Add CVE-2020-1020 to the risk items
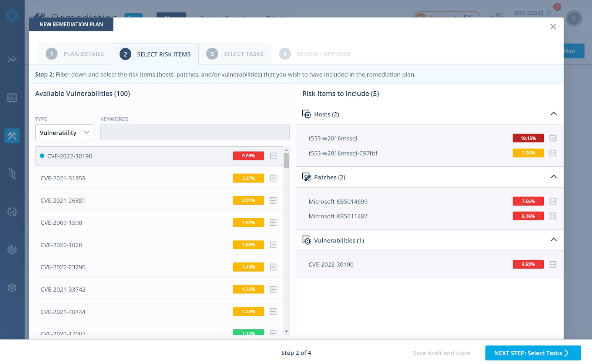The height and width of the screenshot is (364, 592). pos(273,245)
